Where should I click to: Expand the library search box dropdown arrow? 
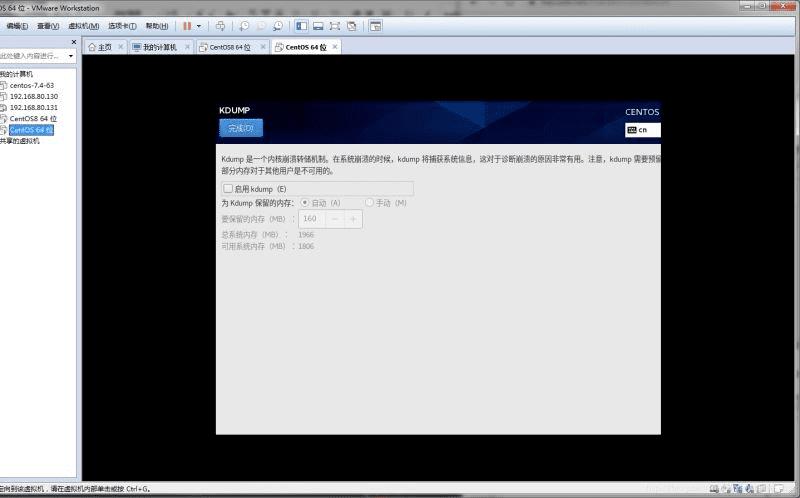click(71, 56)
